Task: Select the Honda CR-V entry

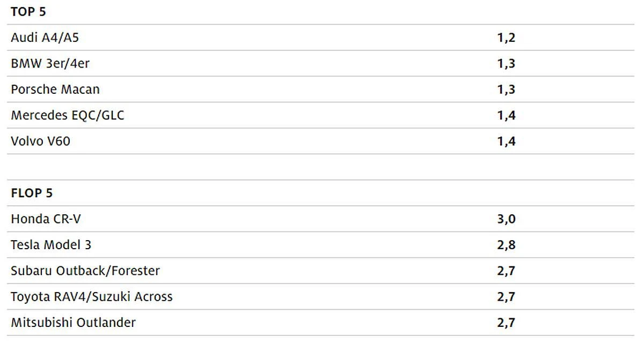Action: (46, 219)
